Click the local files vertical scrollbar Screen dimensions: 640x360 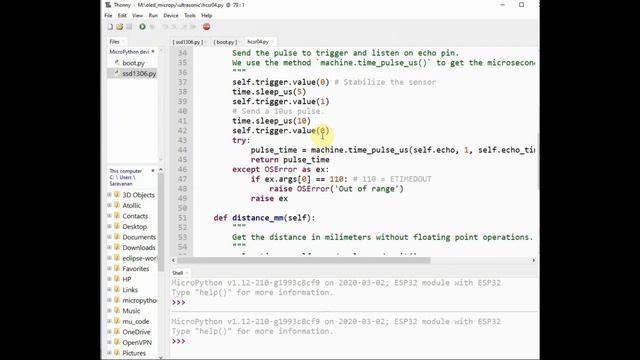pos(161,222)
